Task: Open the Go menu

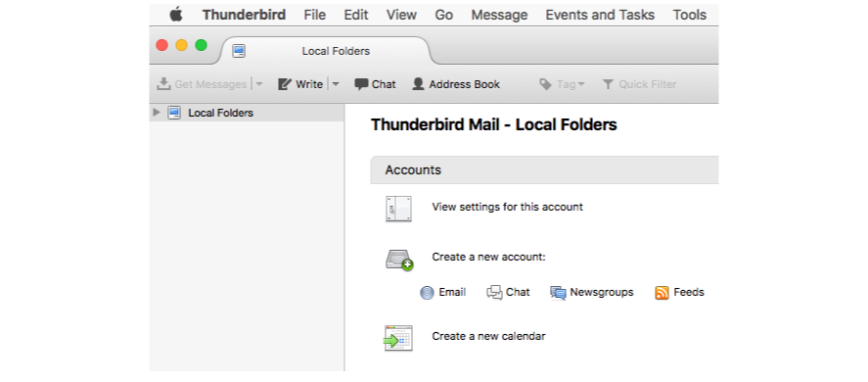Action: pos(444,15)
